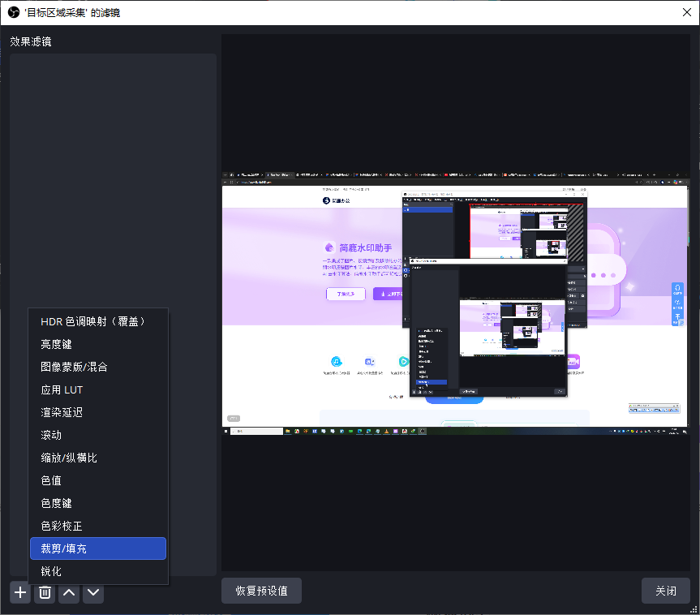Viewport: 700px width, 615px height.
Task: Add the 缩放/纵横比 filter
Action: [98, 458]
